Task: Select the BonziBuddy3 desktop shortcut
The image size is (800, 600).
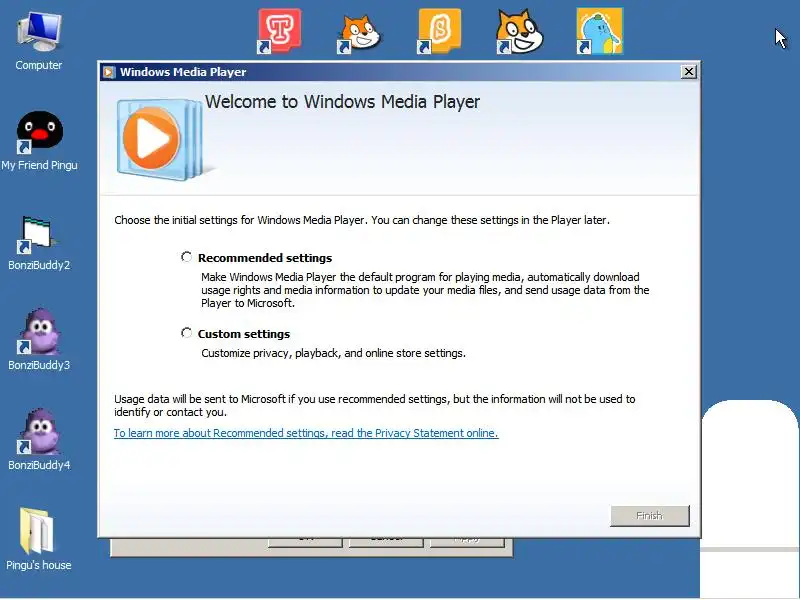Action: pyautogui.click(x=39, y=340)
